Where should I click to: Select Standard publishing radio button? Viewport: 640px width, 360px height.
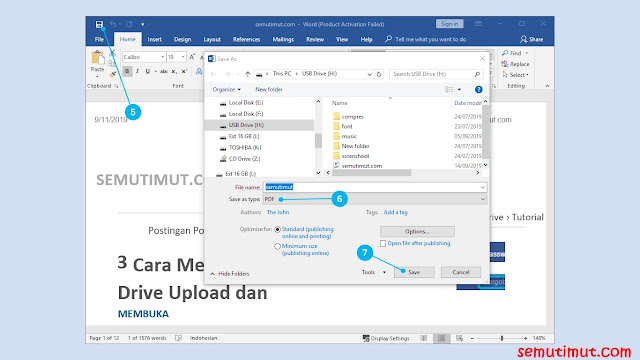278,229
